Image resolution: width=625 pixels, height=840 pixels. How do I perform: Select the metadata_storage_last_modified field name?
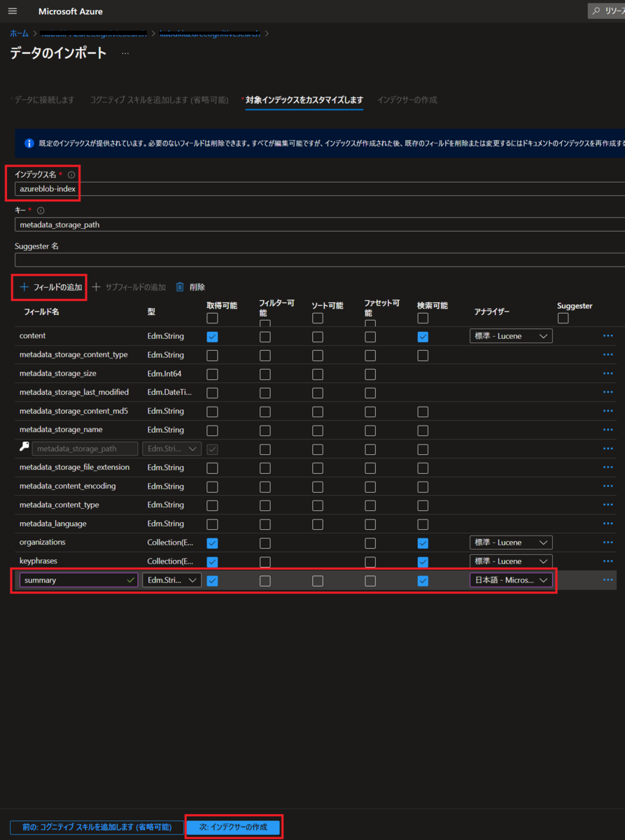point(74,392)
